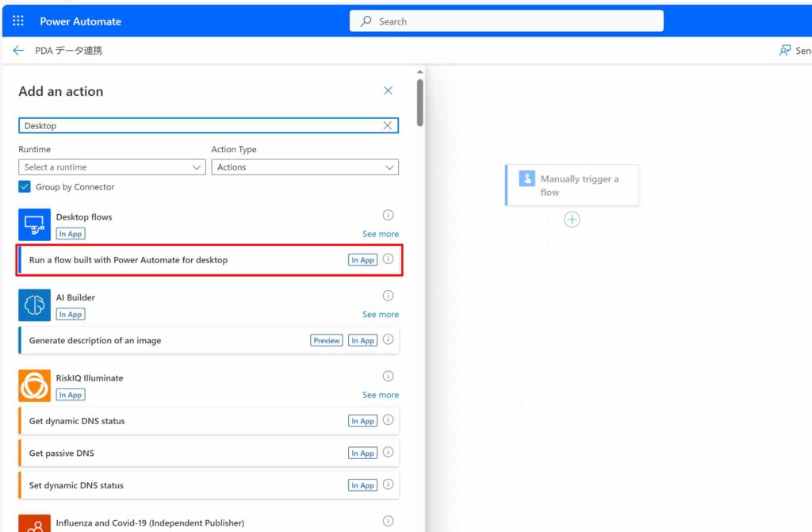Image resolution: width=812 pixels, height=532 pixels.
Task: Select Generate description of an image action
Action: 209,340
